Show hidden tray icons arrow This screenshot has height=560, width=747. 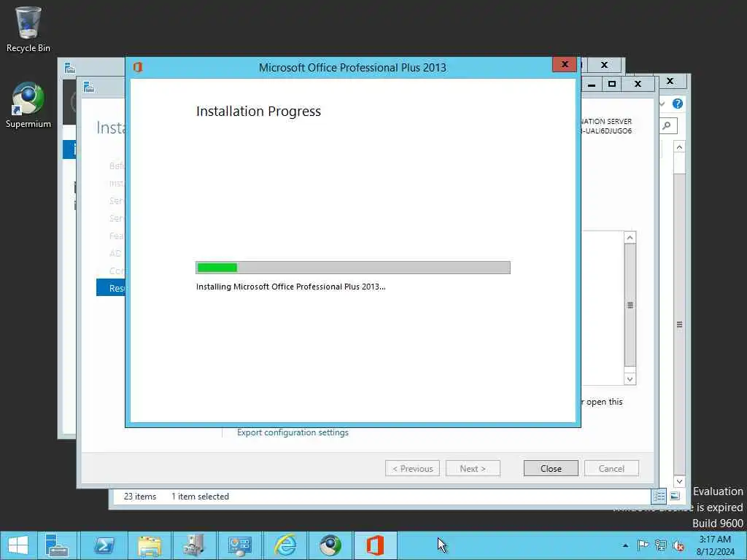pos(625,545)
